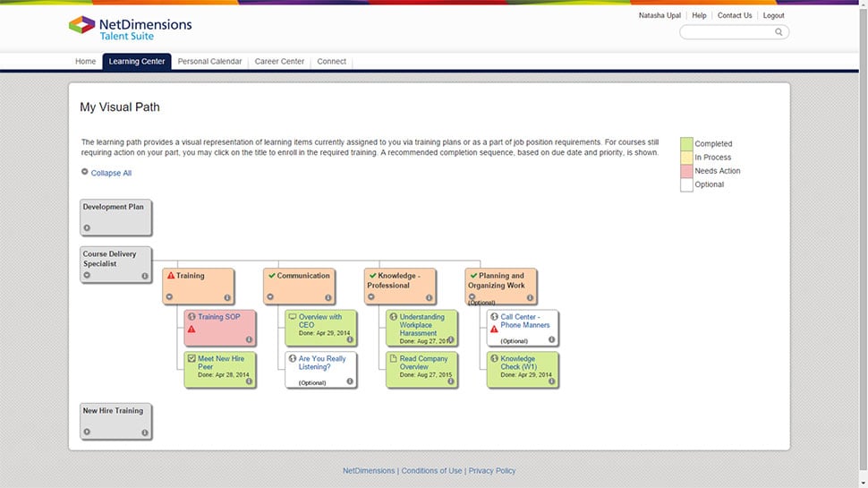868x488 pixels.
Task: Click info icon on Training competency box
Action: [x=227, y=297]
